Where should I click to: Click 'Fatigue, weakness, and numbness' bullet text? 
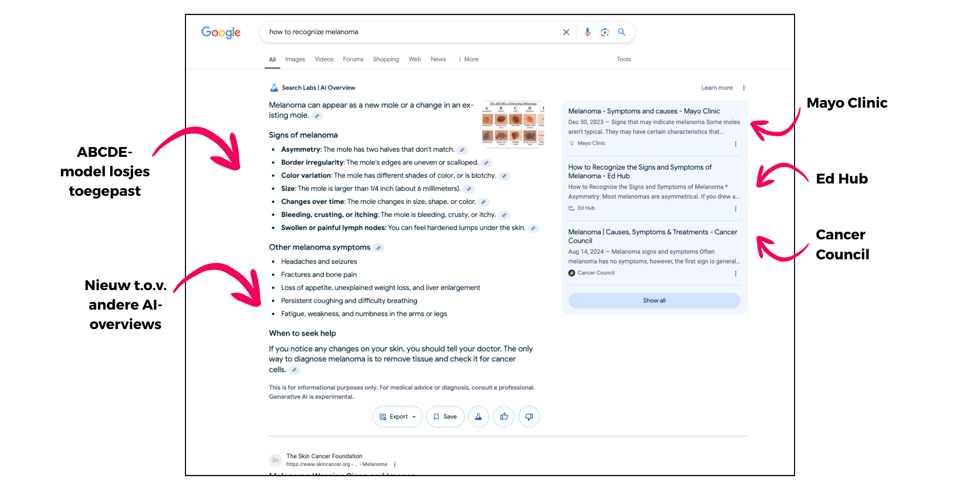click(364, 314)
